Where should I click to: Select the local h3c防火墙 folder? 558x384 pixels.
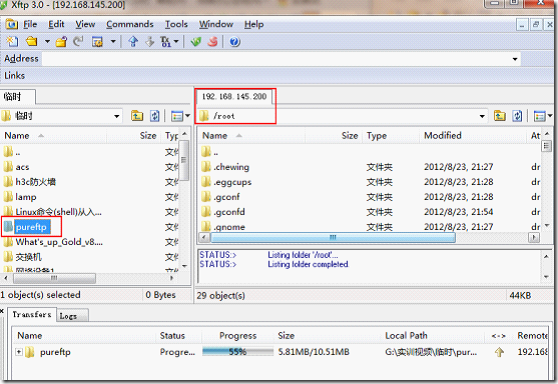pos(30,182)
